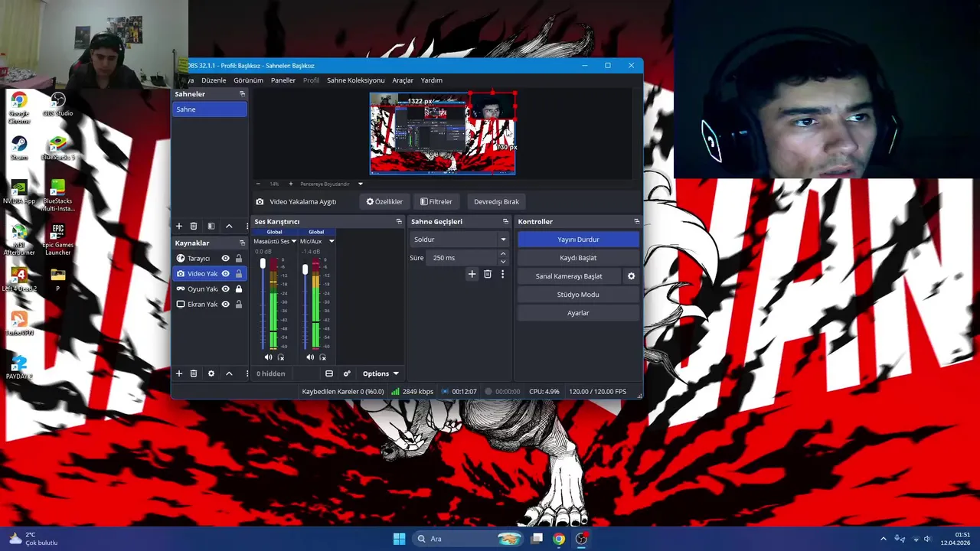The width and height of the screenshot is (980, 551).
Task: Adjust the Masaüstü Ses volume fader
Action: click(x=263, y=264)
